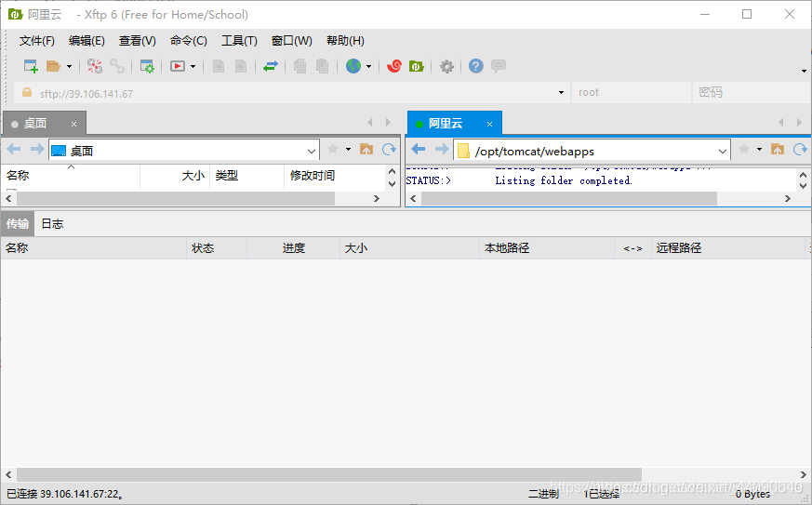
Task: Expand the remote favorites star dropdown arrow
Action: tap(759, 149)
